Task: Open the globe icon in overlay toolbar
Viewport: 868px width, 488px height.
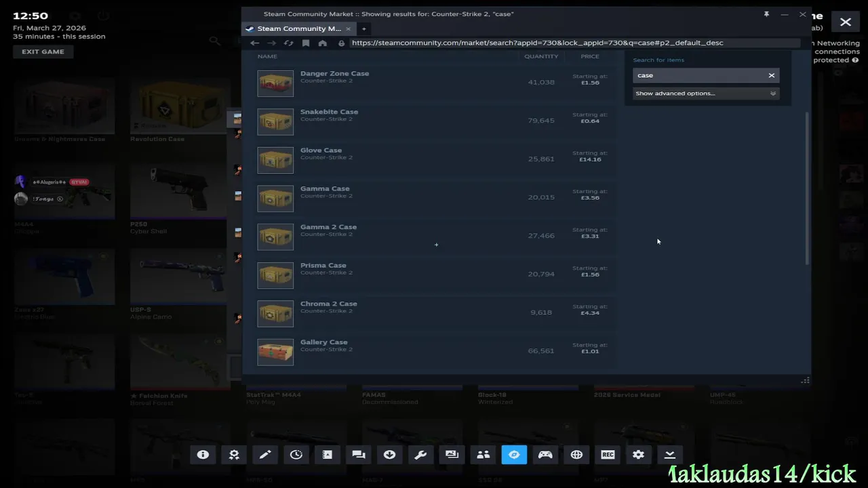Action: (576, 455)
